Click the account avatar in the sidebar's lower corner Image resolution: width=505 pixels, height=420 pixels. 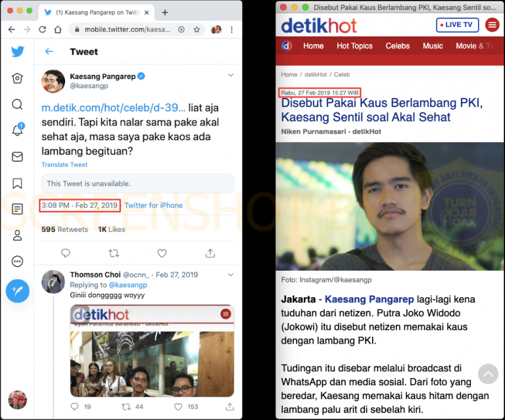tap(17, 400)
